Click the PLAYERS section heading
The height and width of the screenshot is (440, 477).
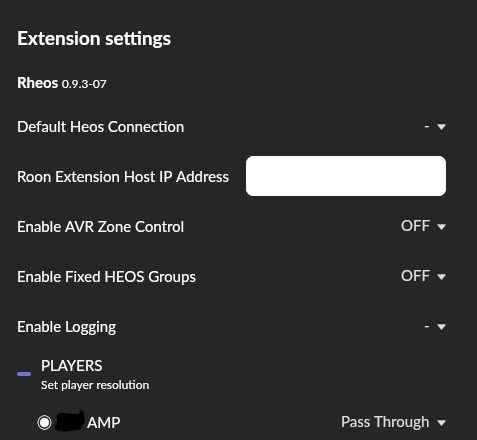click(x=72, y=366)
